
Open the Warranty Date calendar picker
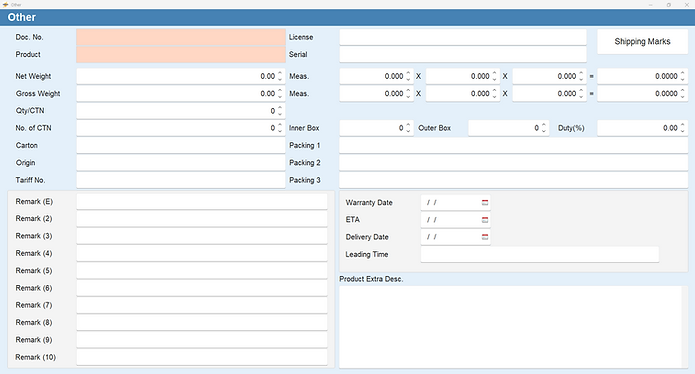(485, 203)
